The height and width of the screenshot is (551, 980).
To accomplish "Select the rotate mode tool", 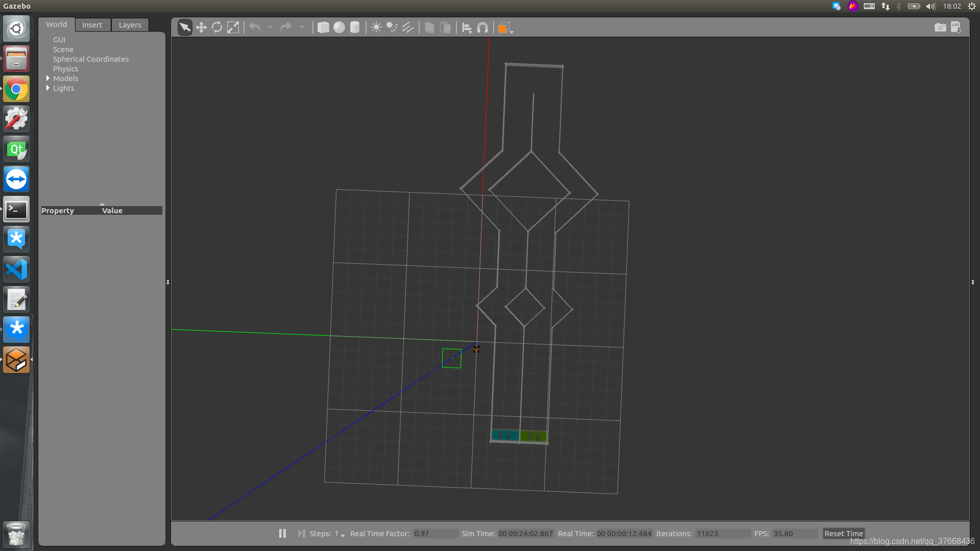I will click(217, 28).
